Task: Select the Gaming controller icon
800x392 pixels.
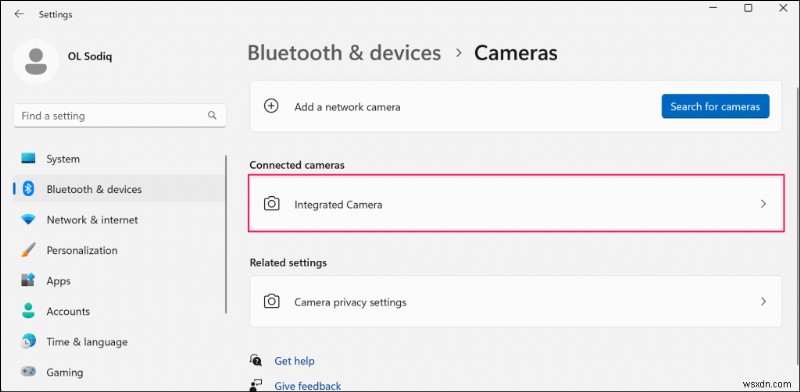Action: [28, 372]
